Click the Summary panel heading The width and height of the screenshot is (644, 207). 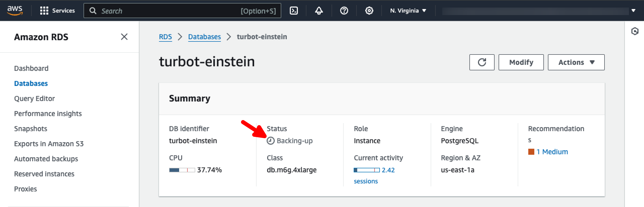190,98
